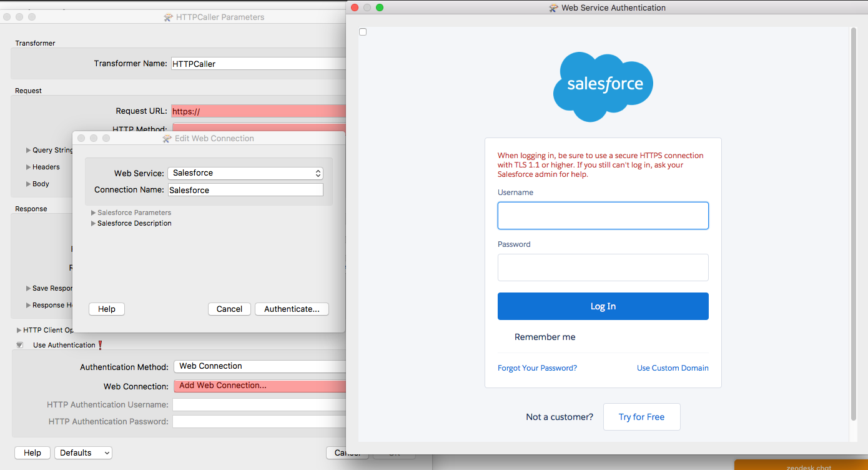Click the Try for Free button
Image resolution: width=868 pixels, height=470 pixels.
click(641, 417)
